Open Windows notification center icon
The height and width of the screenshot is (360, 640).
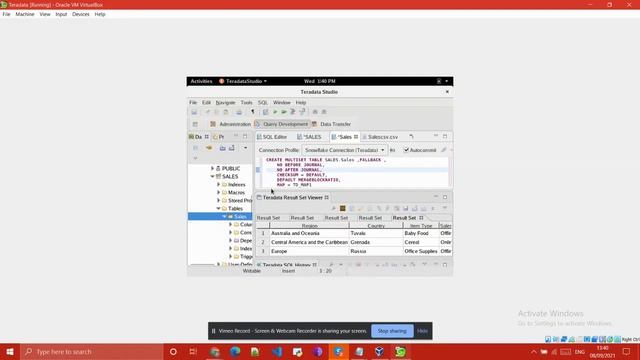tap(627, 351)
